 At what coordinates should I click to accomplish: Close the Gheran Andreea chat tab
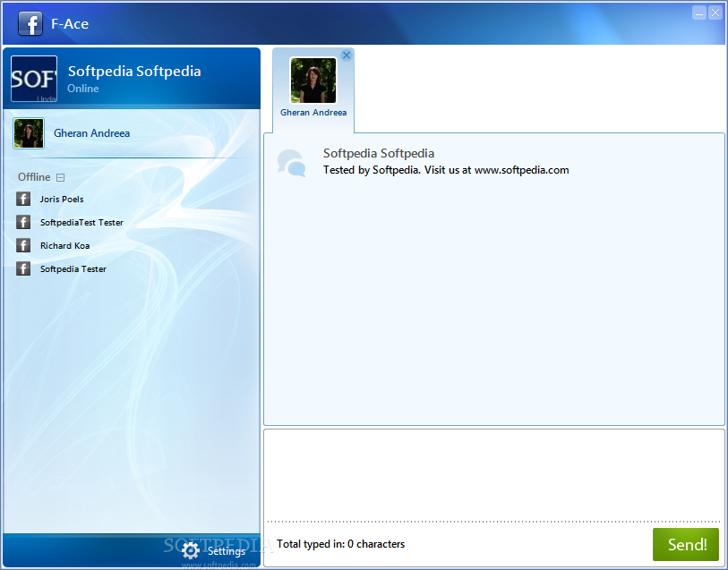pyautogui.click(x=347, y=55)
